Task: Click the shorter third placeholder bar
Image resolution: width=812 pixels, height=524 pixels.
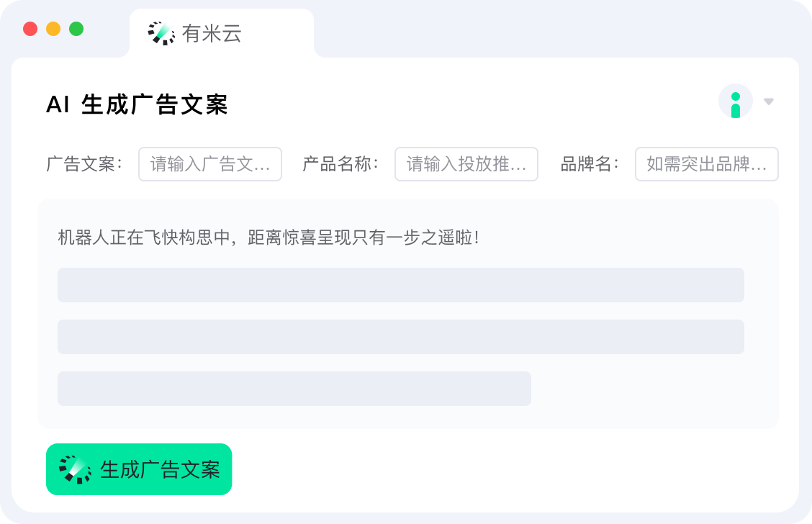Action: click(294, 389)
